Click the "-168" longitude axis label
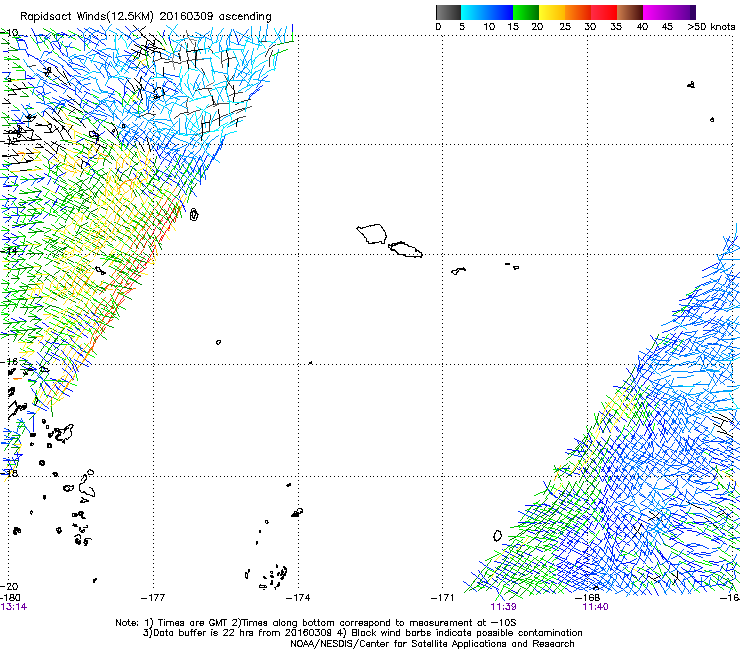Screen dimensions: 740x650 point(588,598)
